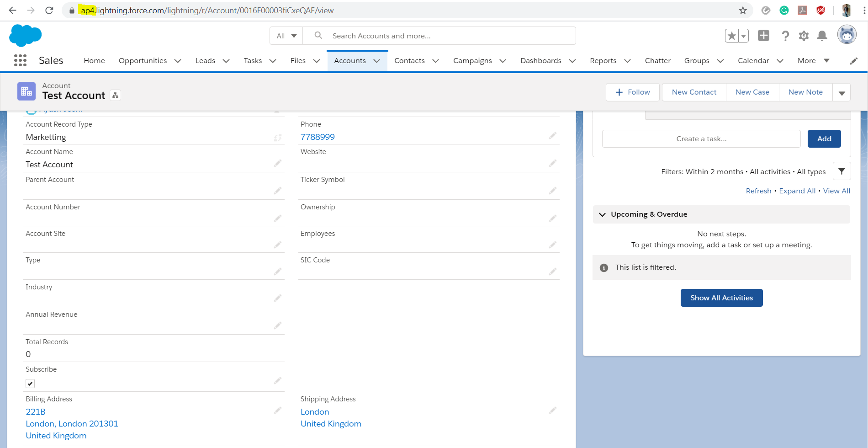
Task: Open the Setup gear icon
Action: click(804, 36)
